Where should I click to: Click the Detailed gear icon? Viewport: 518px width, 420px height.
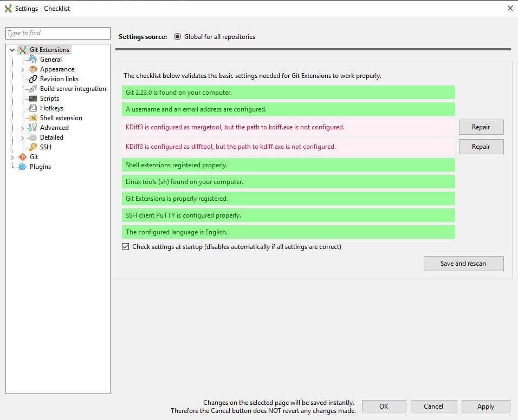coord(33,137)
